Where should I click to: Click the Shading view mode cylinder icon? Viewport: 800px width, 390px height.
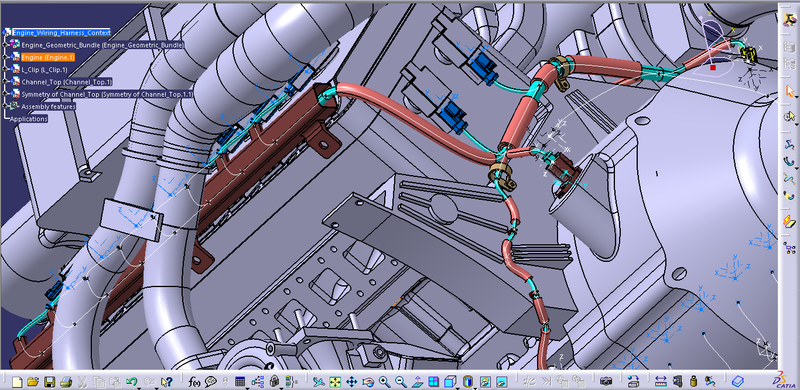tap(467, 381)
